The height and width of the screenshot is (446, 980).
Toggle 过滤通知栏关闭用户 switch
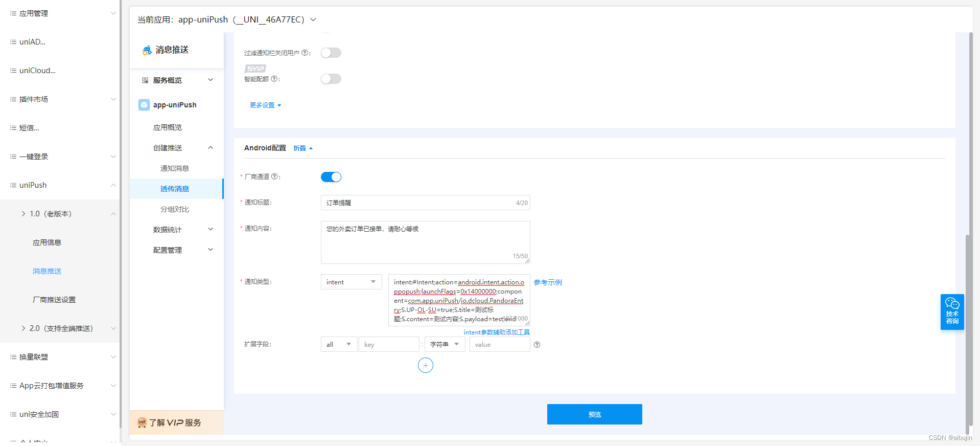331,53
